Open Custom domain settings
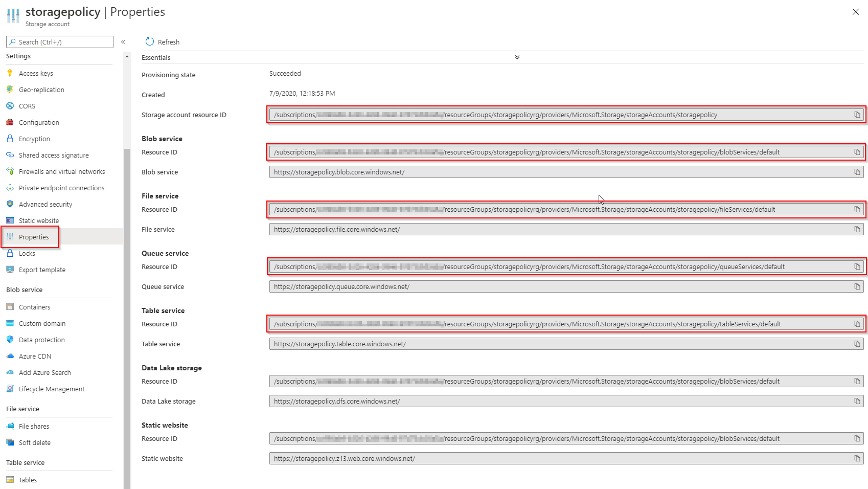The width and height of the screenshot is (868, 489). point(42,323)
